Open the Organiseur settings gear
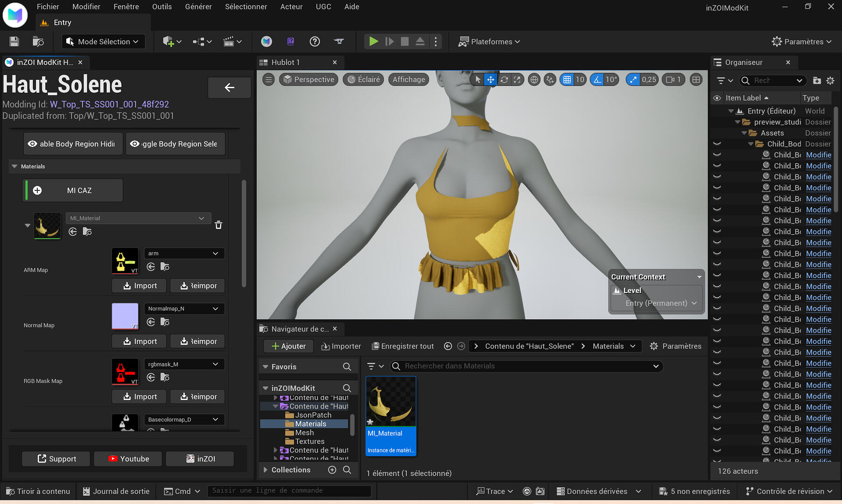This screenshot has height=504, width=842. pos(830,81)
